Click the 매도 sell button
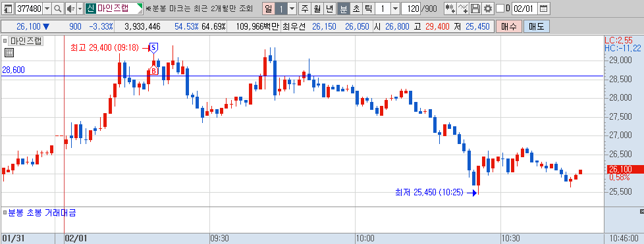The height and width of the screenshot is (244, 644). (x=537, y=27)
